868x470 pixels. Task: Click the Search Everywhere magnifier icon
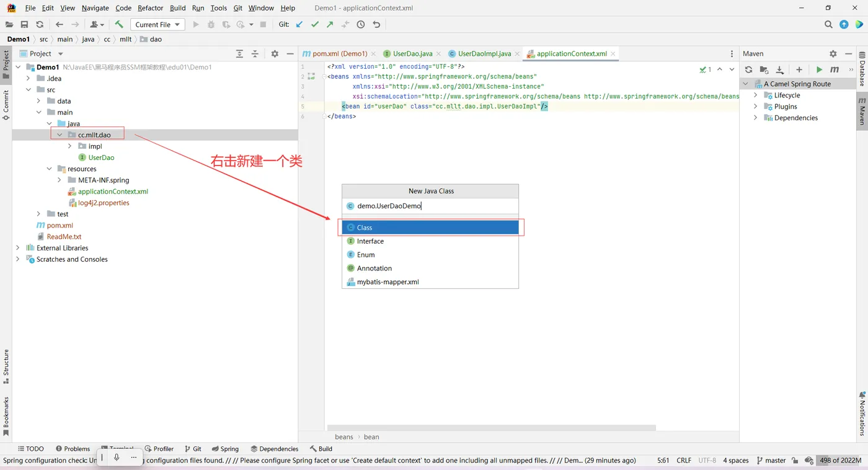coord(828,24)
